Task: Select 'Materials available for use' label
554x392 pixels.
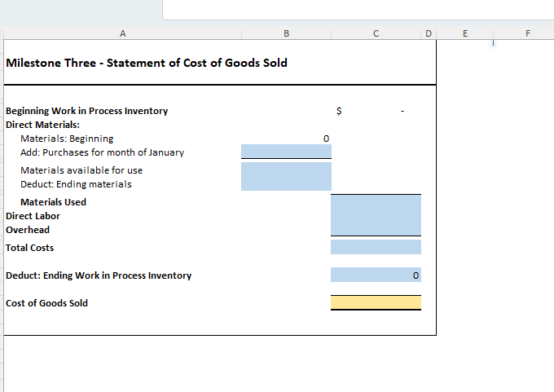Action: (x=81, y=170)
